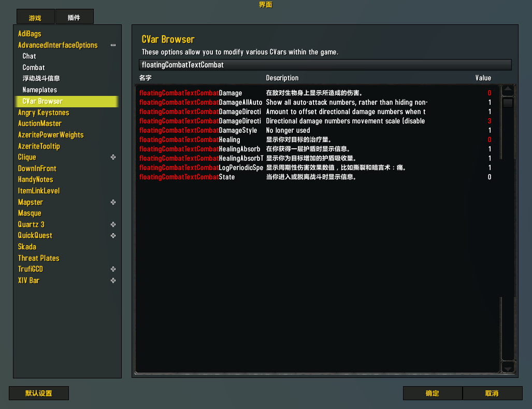Click the CVar list scrollbar thumb
Viewport: 532px width, 409px height.
[x=508, y=103]
